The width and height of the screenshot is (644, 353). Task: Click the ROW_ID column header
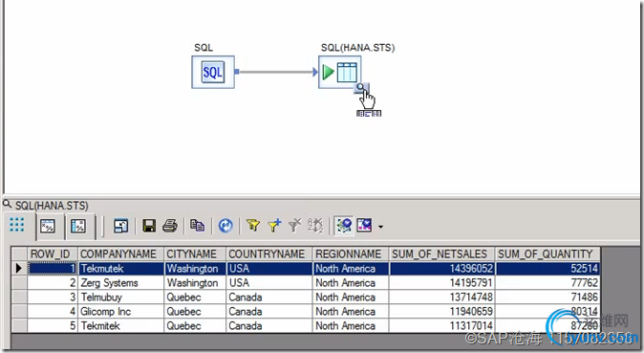pyautogui.click(x=53, y=254)
